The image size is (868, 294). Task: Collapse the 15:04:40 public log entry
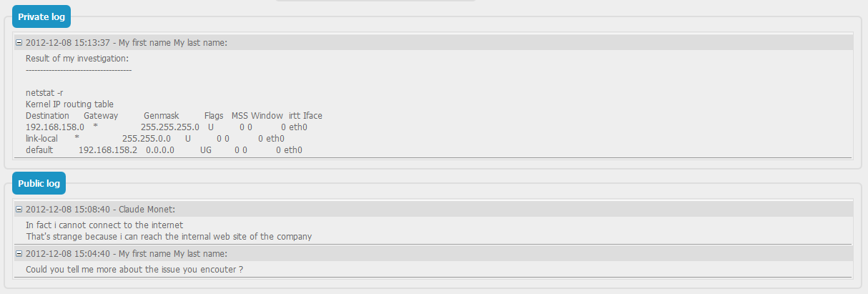click(19, 254)
